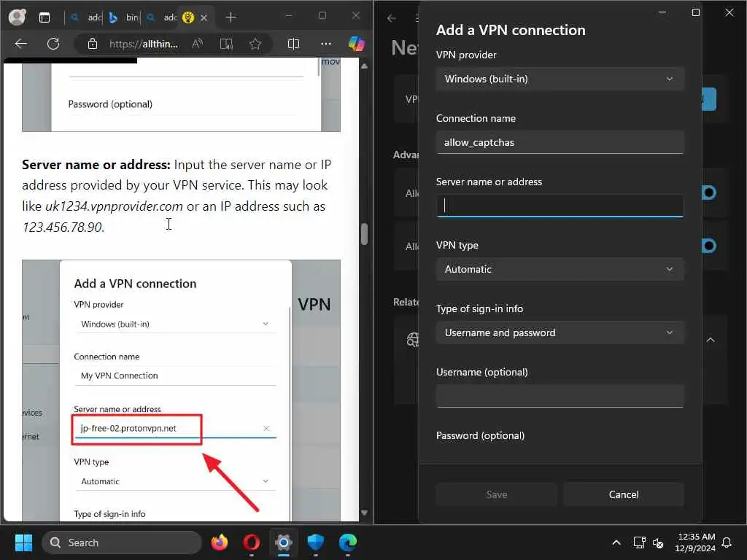The height and width of the screenshot is (560, 747).
Task: Open muted volume tray icon
Action: click(x=658, y=542)
